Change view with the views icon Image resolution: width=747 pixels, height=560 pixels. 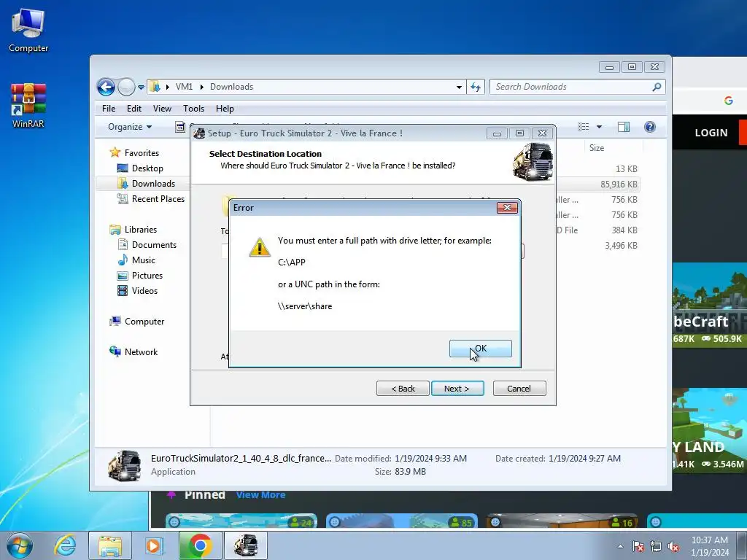[x=583, y=127]
